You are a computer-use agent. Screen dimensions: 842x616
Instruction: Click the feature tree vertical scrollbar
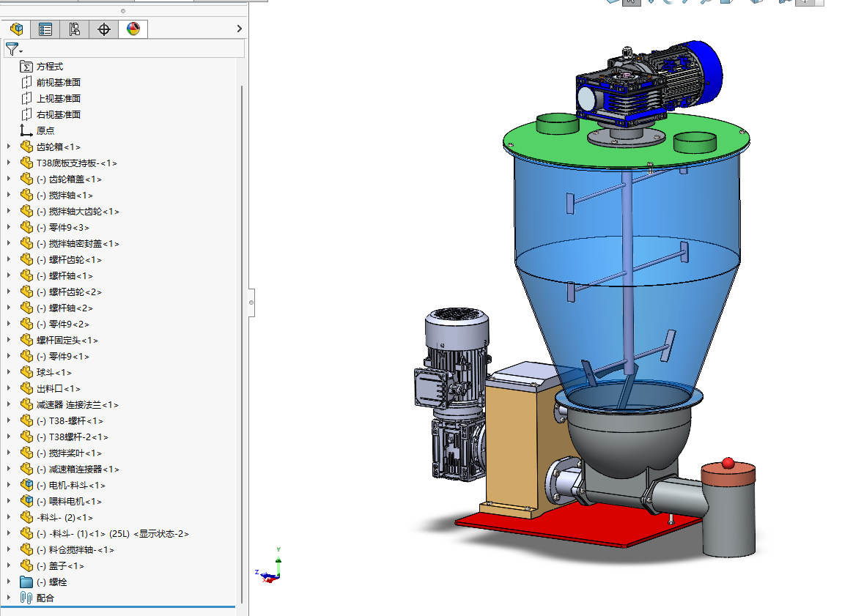point(242,344)
